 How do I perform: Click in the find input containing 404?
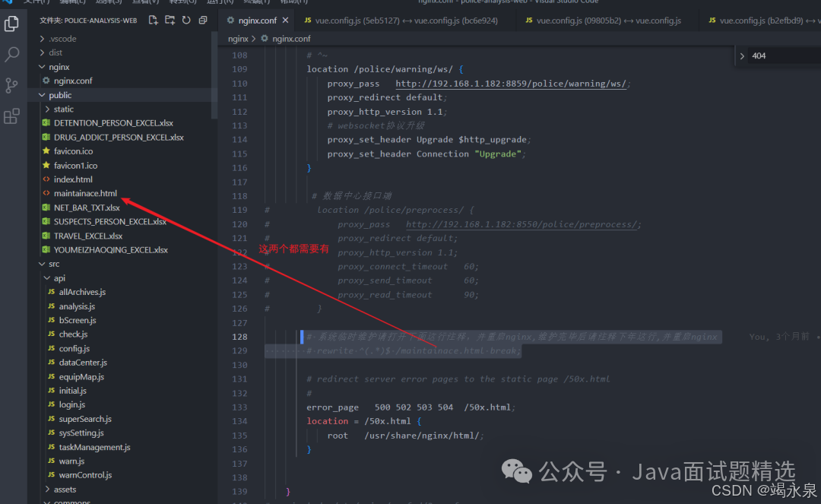[783, 56]
